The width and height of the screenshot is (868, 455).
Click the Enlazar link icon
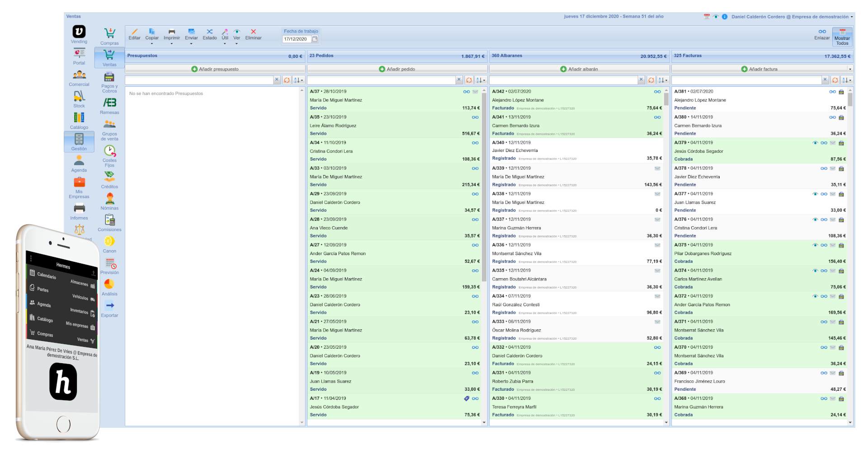point(822,32)
